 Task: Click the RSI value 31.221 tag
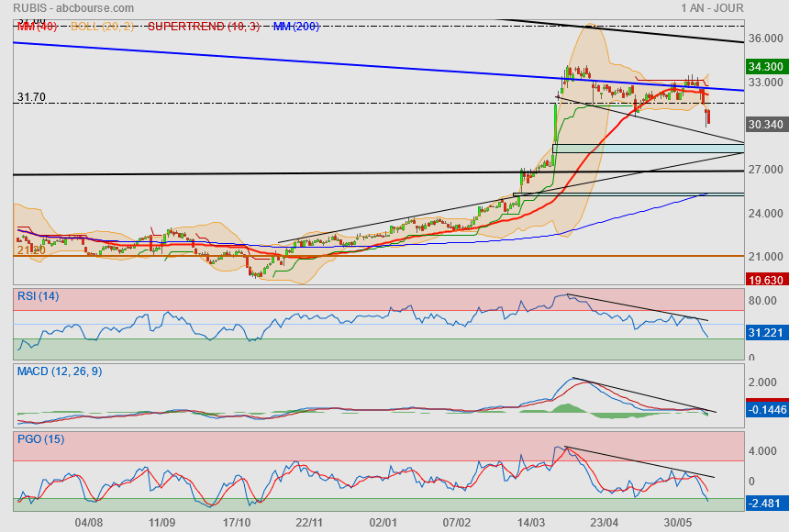tap(765, 333)
